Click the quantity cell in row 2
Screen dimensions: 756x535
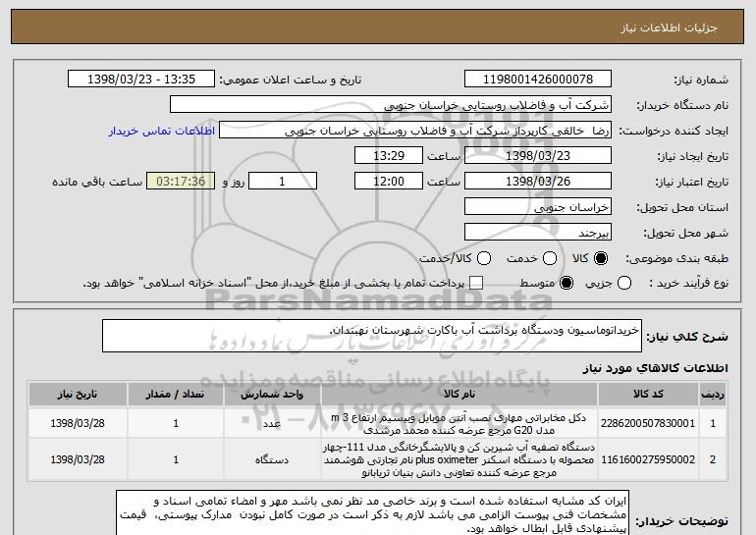click(176, 459)
